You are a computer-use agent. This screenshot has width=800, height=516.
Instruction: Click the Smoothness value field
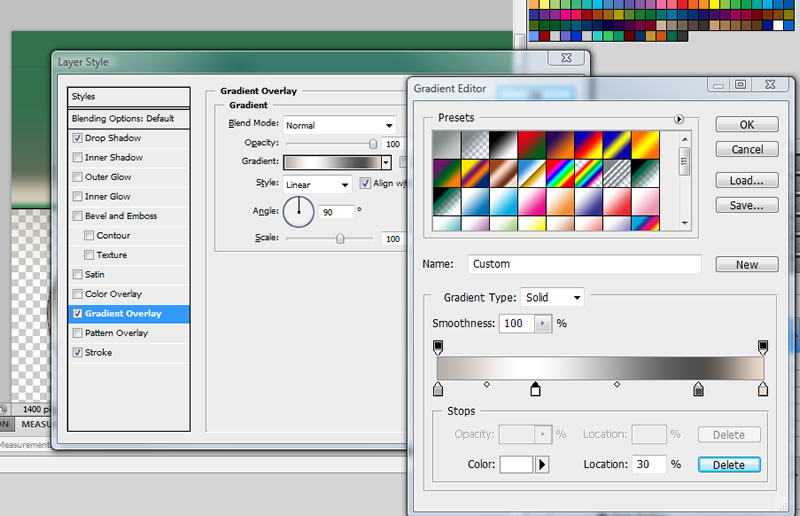pos(517,323)
